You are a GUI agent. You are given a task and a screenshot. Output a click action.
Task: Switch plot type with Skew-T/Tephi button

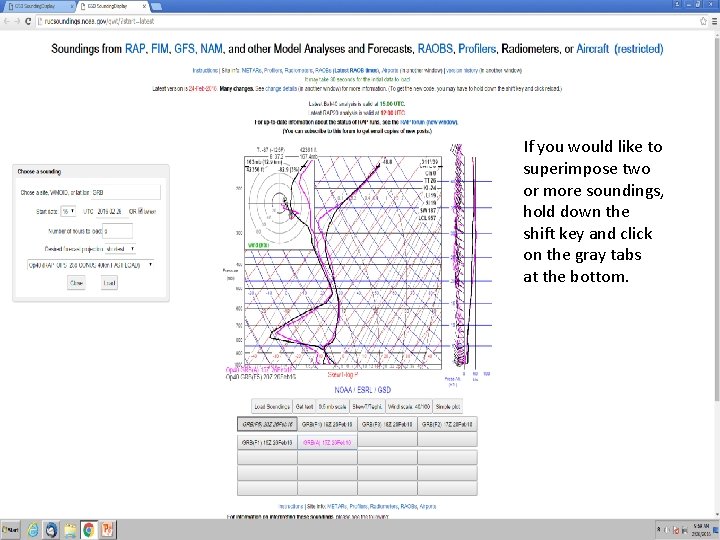tap(367, 406)
